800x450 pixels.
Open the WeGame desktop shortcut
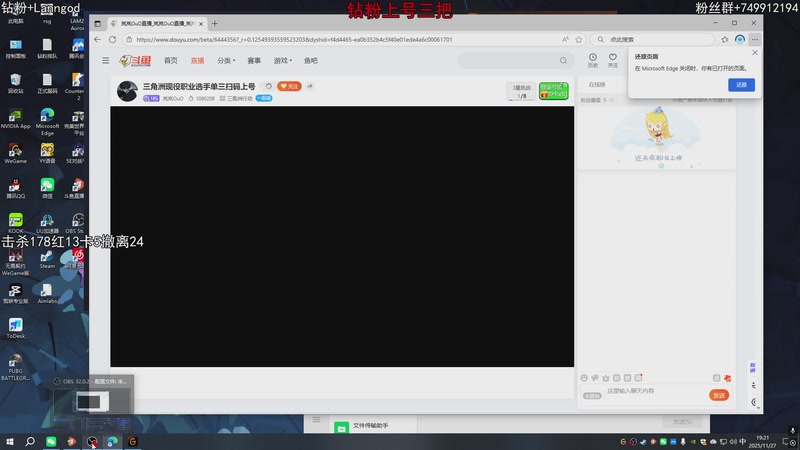(15, 154)
